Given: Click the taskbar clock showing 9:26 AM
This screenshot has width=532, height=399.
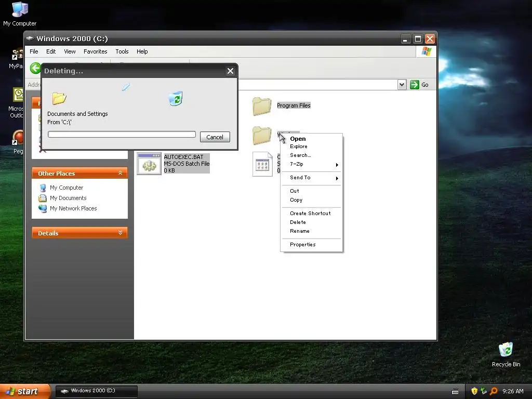Looking at the screenshot, I should click(513, 391).
